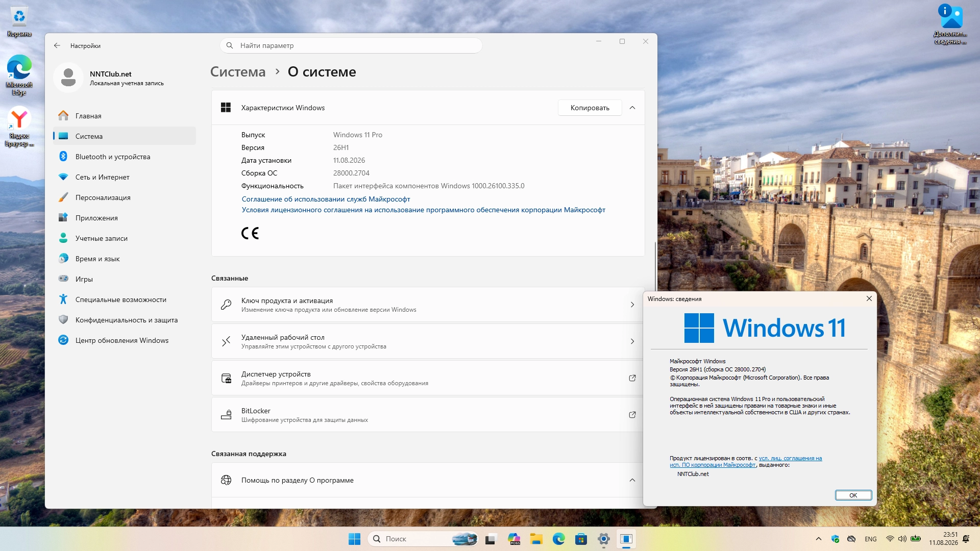
Task: Open Специальные возможности settings
Action: [124, 299]
